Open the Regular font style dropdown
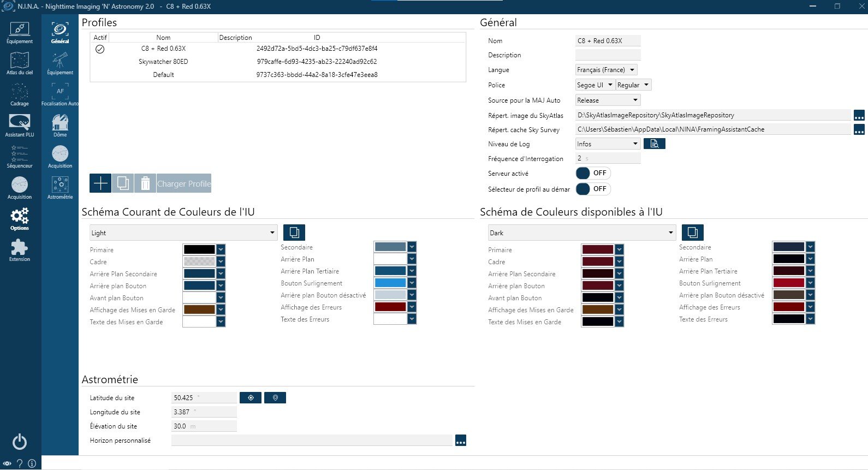Screen dimensions: 868x470 633,85
